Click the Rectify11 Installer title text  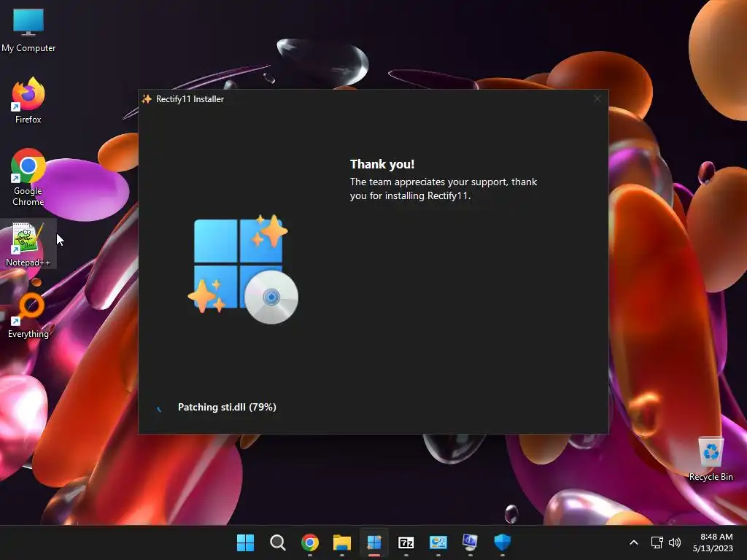(x=190, y=99)
